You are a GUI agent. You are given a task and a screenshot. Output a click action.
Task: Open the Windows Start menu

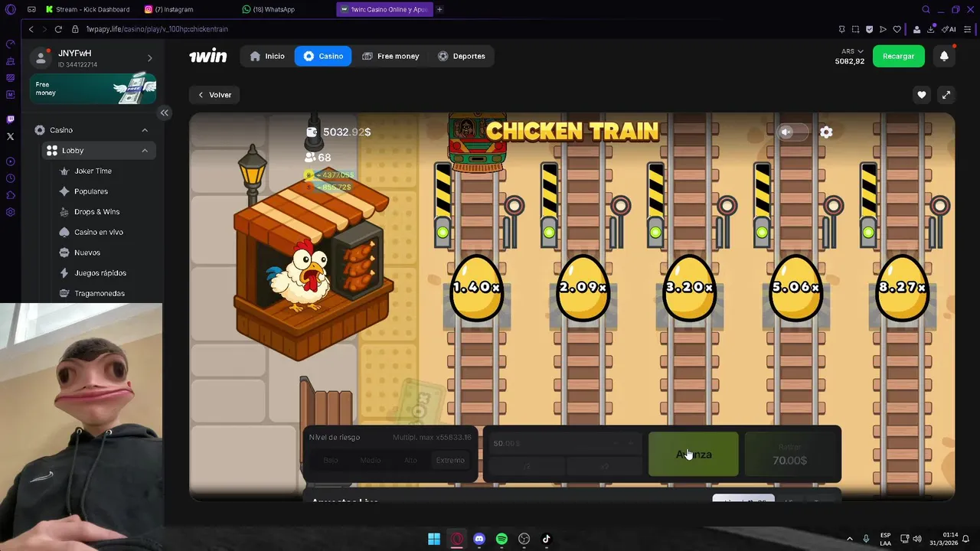click(x=434, y=539)
